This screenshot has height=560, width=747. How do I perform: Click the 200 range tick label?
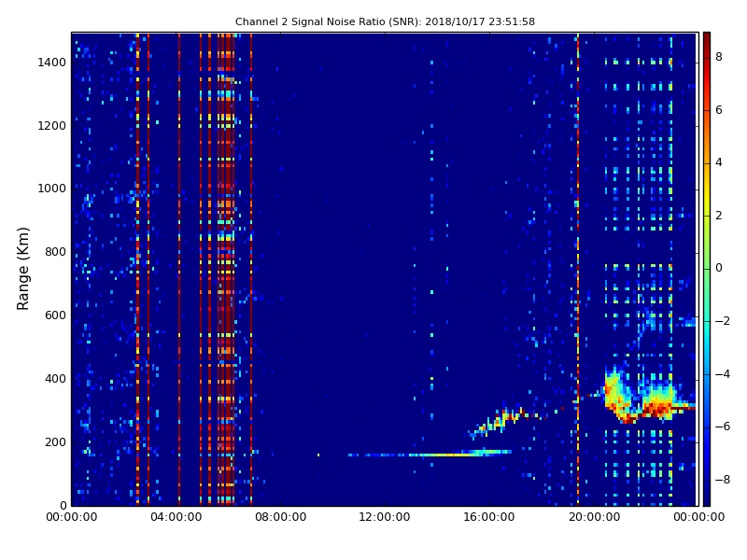pos(55,441)
